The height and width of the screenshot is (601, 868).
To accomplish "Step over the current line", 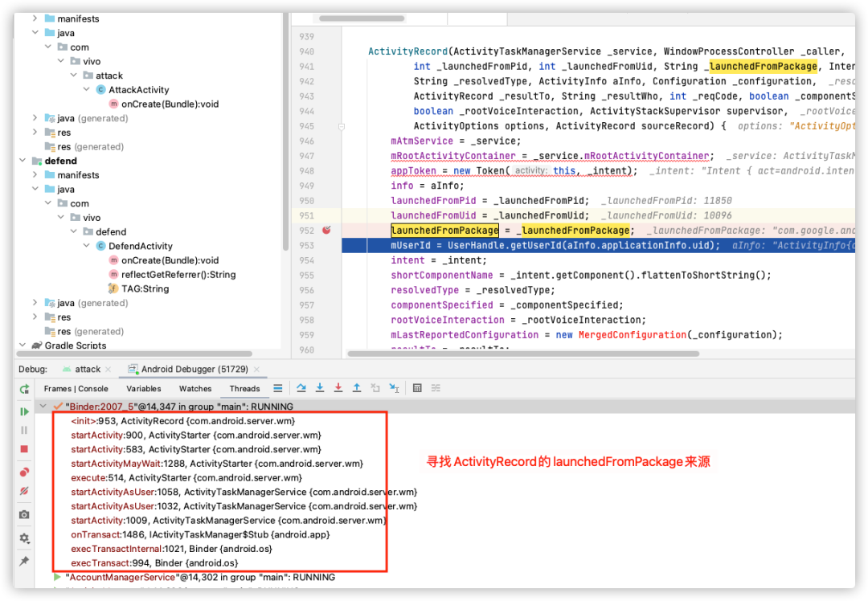I will point(301,389).
